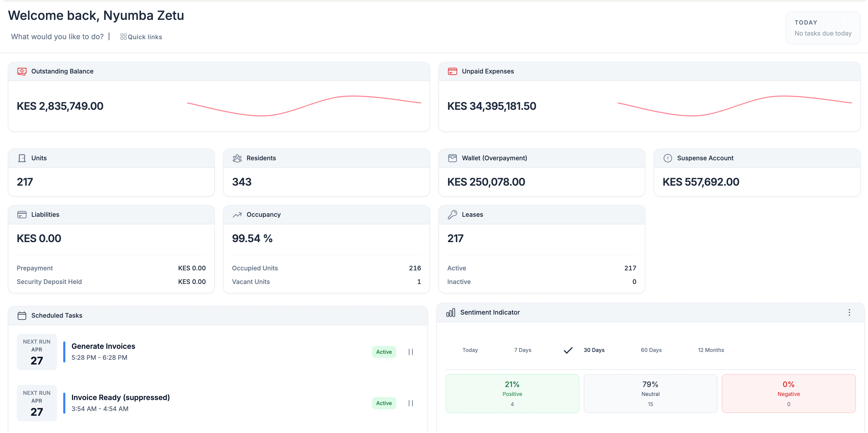Image resolution: width=868 pixels, height=433 pixels.
Task: Click the Leases key icon
Action: pos(452,214)
